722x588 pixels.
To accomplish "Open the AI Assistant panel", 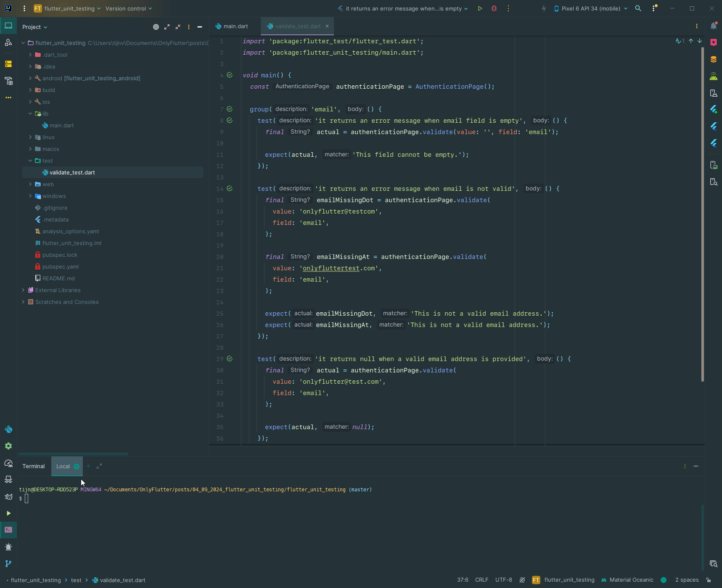I will coord(714,42).
